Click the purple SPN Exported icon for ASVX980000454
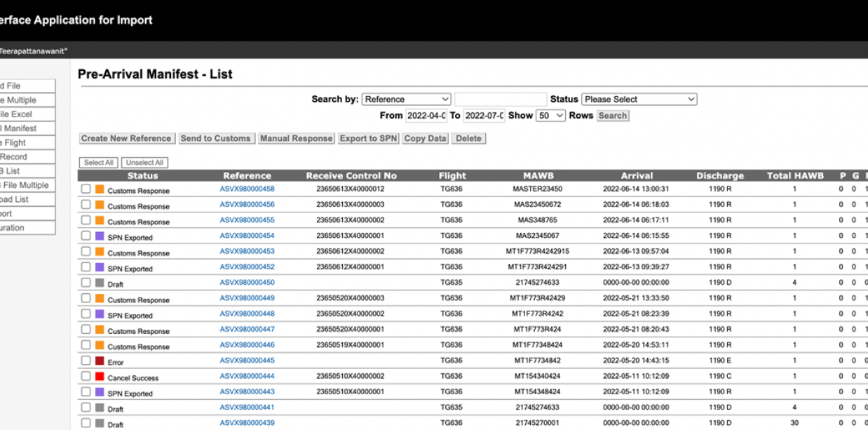The height and width of the screenshot is (430, 868). [x=100, y=236]
